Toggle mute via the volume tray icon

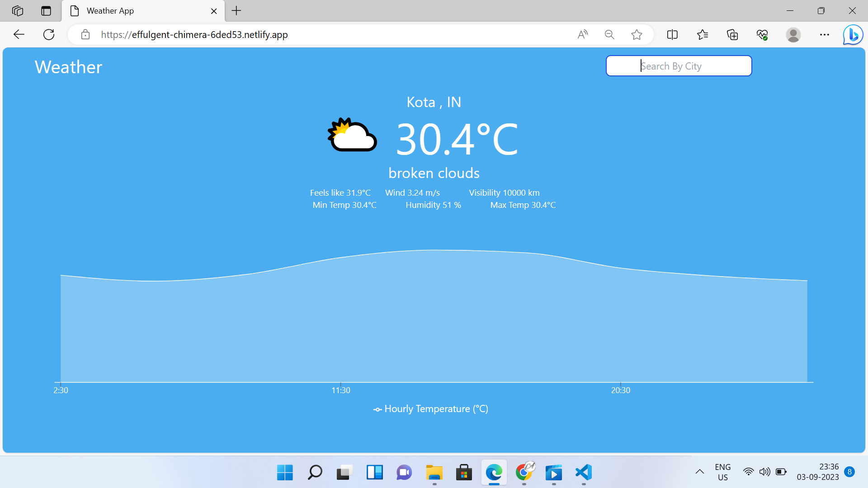(x=765, y=471)
